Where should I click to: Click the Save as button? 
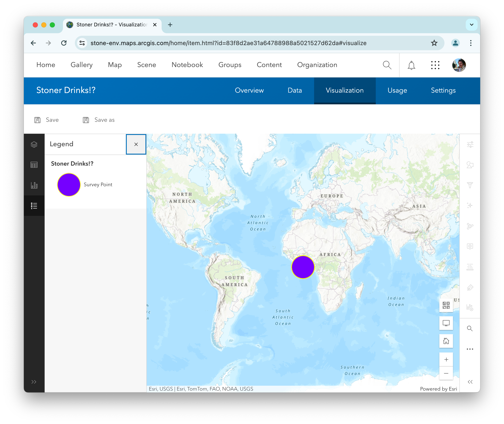pos(99,120)
